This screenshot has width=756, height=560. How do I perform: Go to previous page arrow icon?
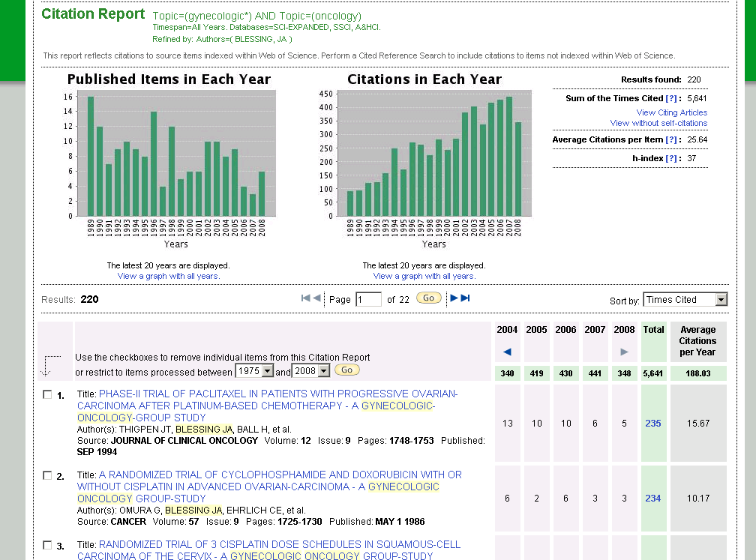[316, 298]
